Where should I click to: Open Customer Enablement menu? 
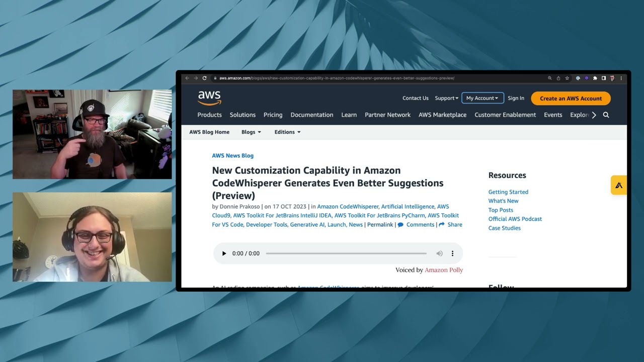[505, 115]
